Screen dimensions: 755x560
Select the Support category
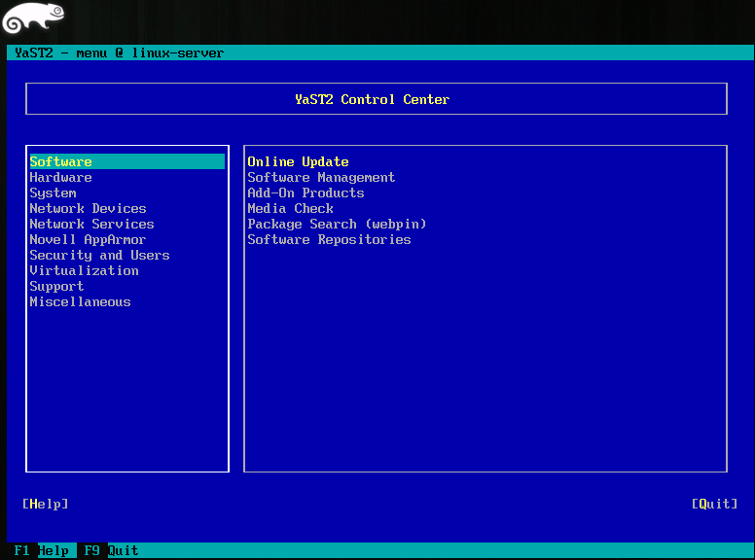(56, 287)
